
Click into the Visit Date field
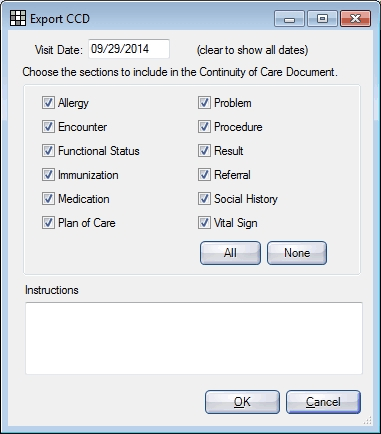[129, 49]
